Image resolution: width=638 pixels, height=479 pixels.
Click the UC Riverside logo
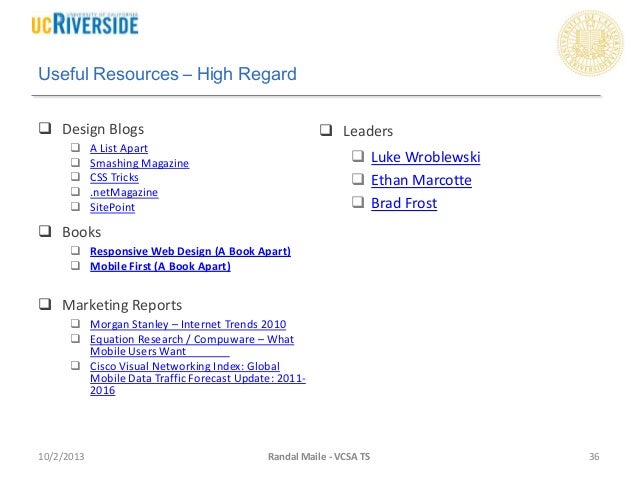pyautogui.click(x=85, y=24)
